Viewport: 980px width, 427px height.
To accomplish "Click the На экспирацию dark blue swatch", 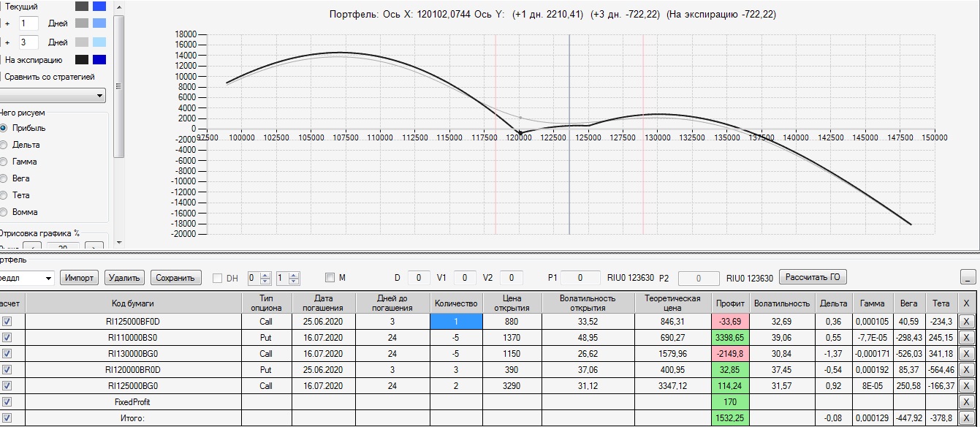I will coord(99,60).
